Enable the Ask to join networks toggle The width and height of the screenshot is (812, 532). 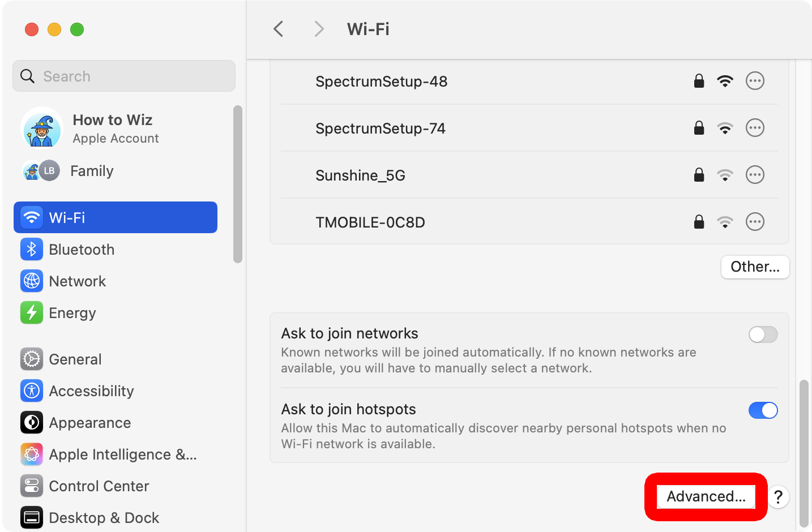pyautogui.click(x=763, y=334)
